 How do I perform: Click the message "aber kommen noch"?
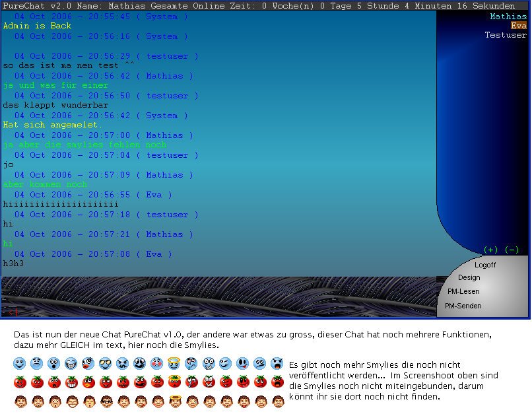pyautogui.click(x=45, y=184)
